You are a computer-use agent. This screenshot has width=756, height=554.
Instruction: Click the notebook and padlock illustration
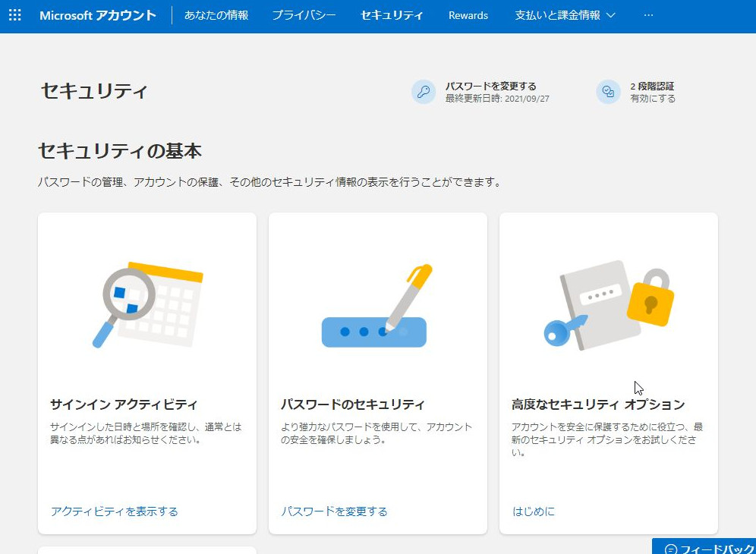click(609, 305)
